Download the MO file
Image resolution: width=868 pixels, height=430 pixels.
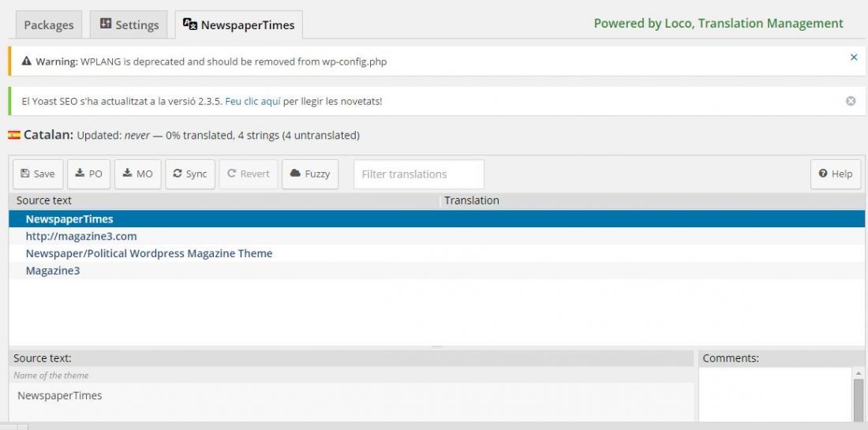pyautogui.click(x=138, y=174)
